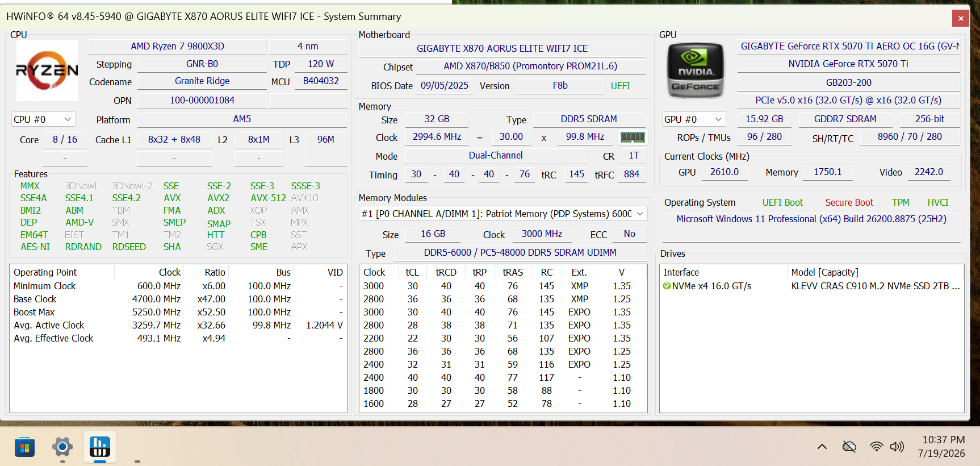980x466 pixels.
Task: Show hidden system tray icons
Action: click(822, 447)
